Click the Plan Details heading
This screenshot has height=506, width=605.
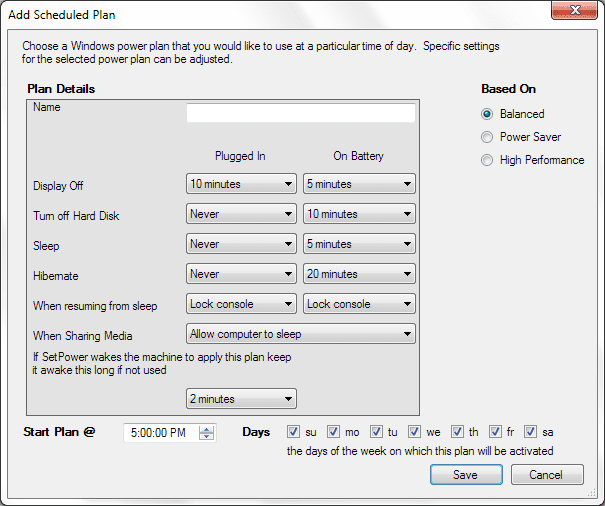point(61,89)
